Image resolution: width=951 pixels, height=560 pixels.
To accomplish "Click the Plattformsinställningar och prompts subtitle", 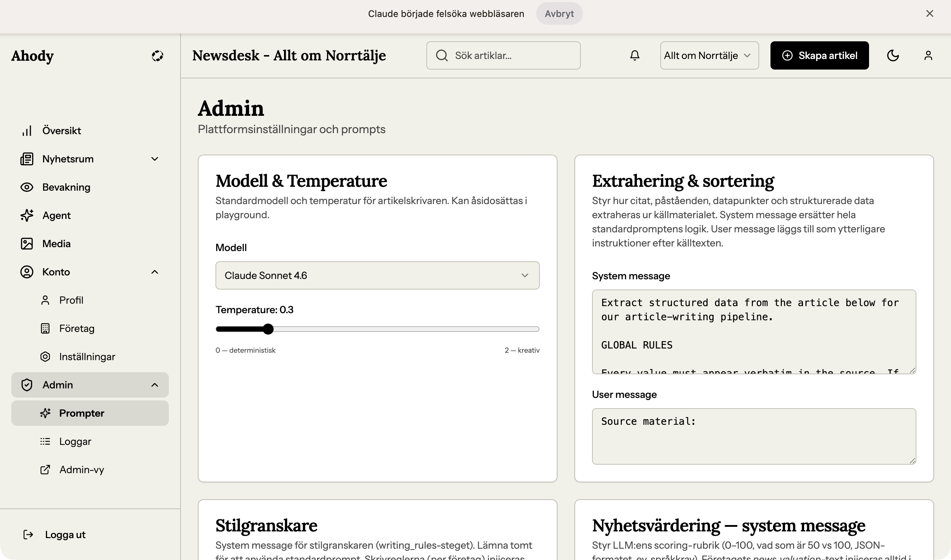I will click(291, 130).
